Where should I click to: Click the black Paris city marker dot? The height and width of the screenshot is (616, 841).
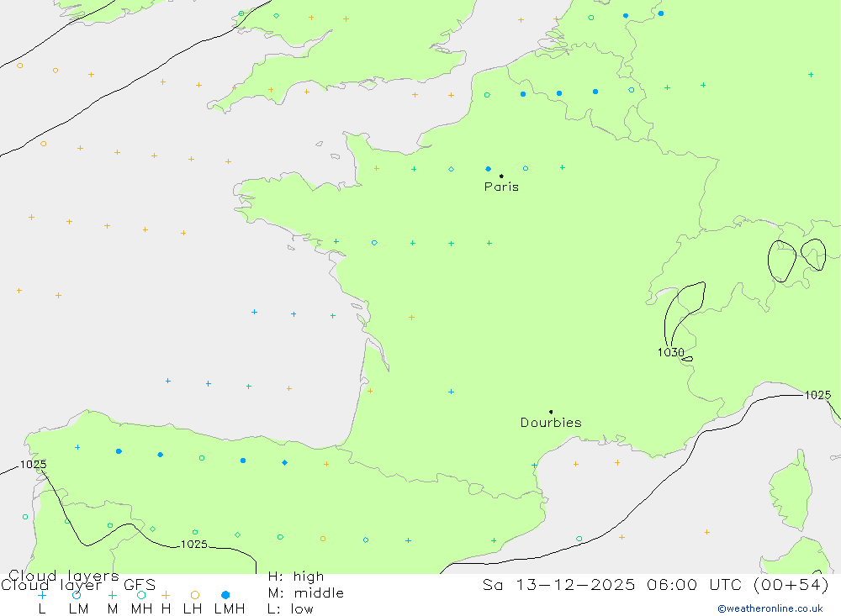pyautogui.click(x=501, y=176)
